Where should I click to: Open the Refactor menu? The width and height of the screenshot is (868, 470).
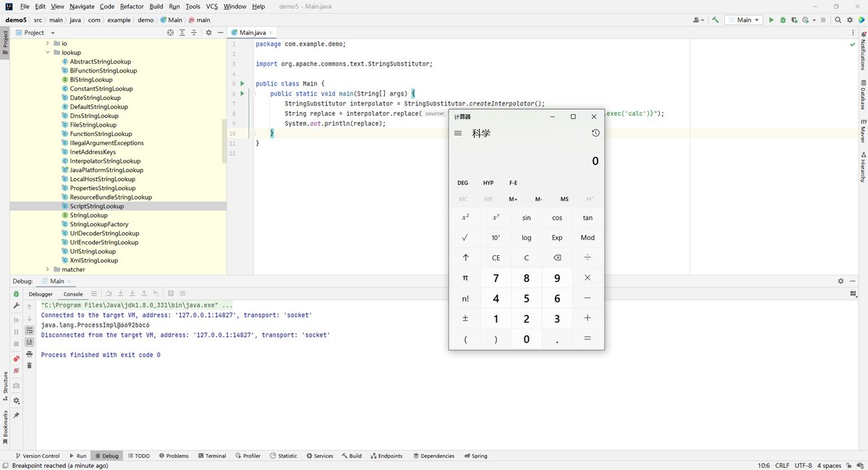pos(132,6)
